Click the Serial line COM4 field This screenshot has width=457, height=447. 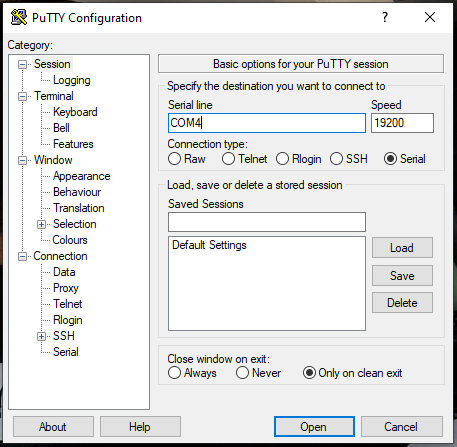click(267, 123)
